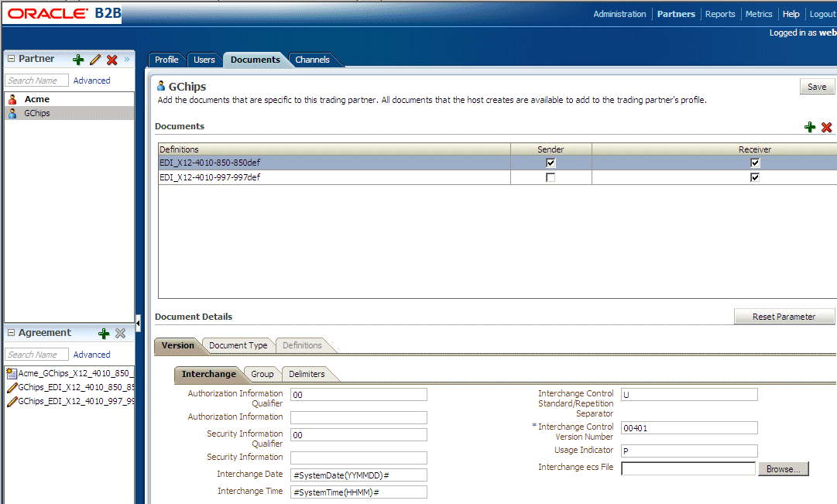Uncheck Sender for EDI_X12-4010-850-850def
This screenshot has height=504, width=837.
[551, 163]
